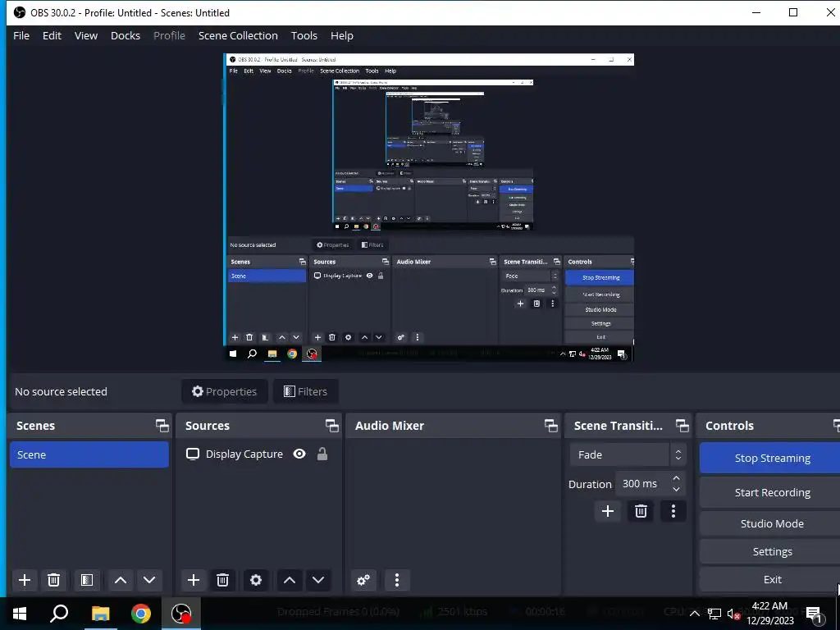
Task: Click the taskbar clock 4:22 AM
Action: pos(769,614)
